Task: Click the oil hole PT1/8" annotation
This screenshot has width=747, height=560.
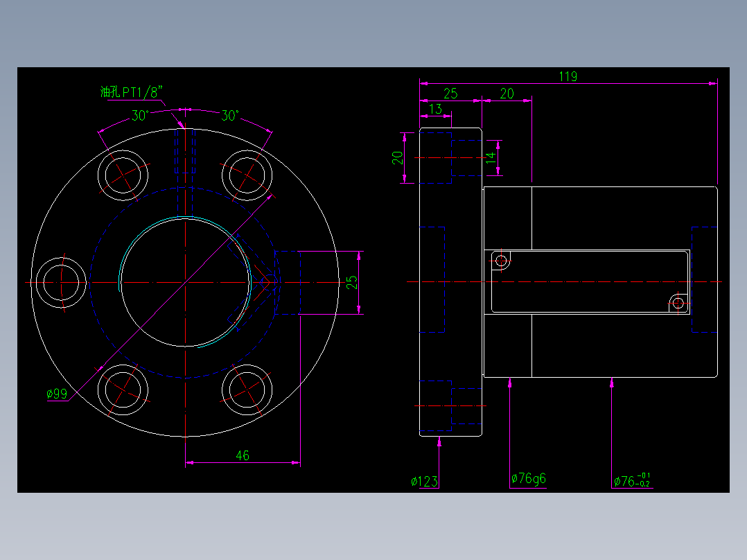Action: point(132,91)
